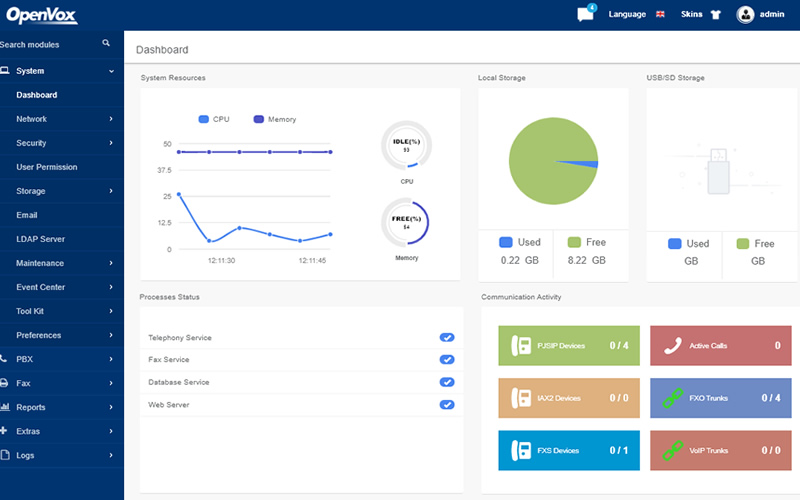Click the Active Calls handset icon
The image size is (800, 500).
[672, 345]
